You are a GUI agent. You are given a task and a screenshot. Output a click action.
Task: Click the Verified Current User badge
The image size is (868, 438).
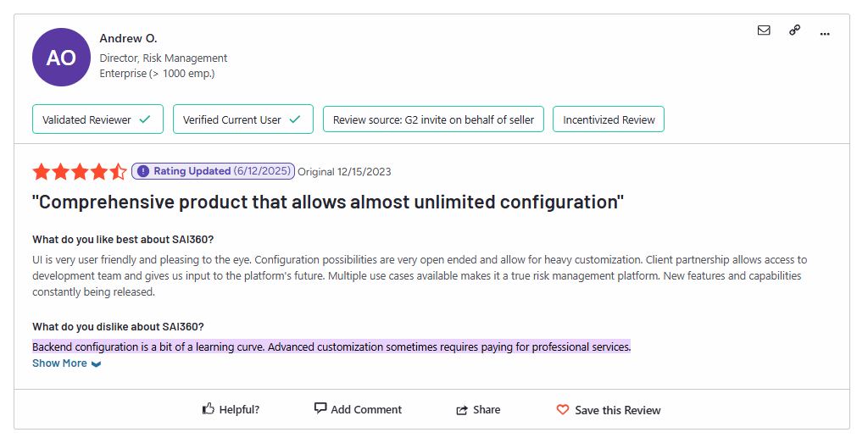242,119
